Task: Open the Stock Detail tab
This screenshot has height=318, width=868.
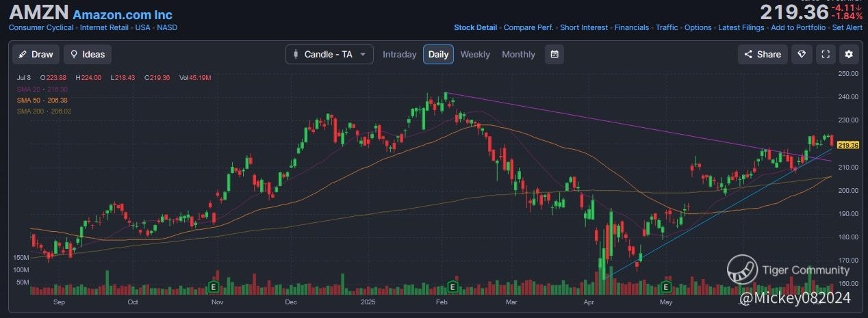Action: pyautogui.click(x=475, y=28)
